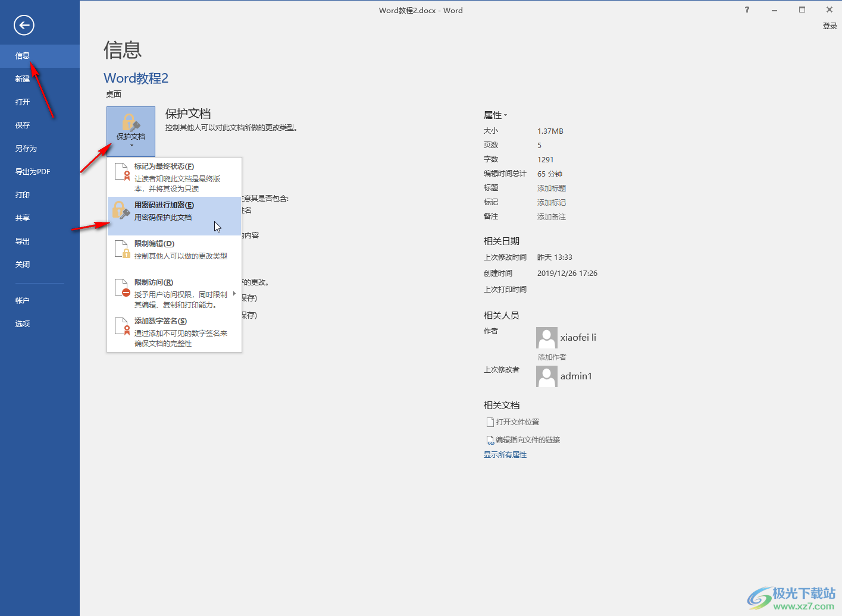Expand the 属性 dropdown
The width and height of the screenshot is (842, 616).
click(x=496, y=115)
